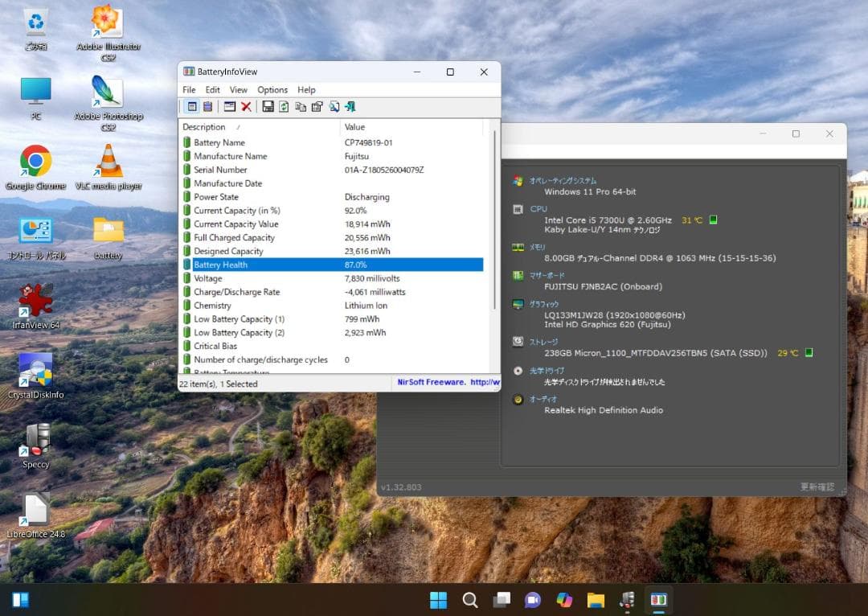
Task: Refresh battery data with the toolbar icon
Action: click(x=284, y=106)
